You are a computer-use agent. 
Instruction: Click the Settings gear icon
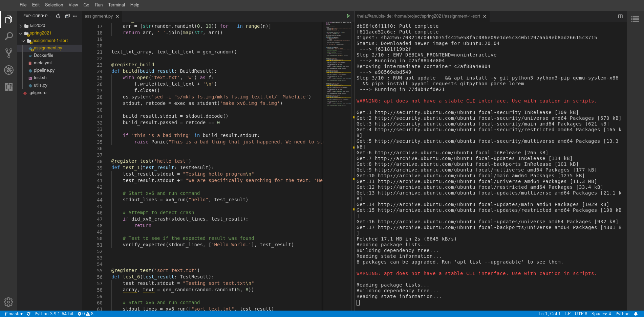(8, 302)
